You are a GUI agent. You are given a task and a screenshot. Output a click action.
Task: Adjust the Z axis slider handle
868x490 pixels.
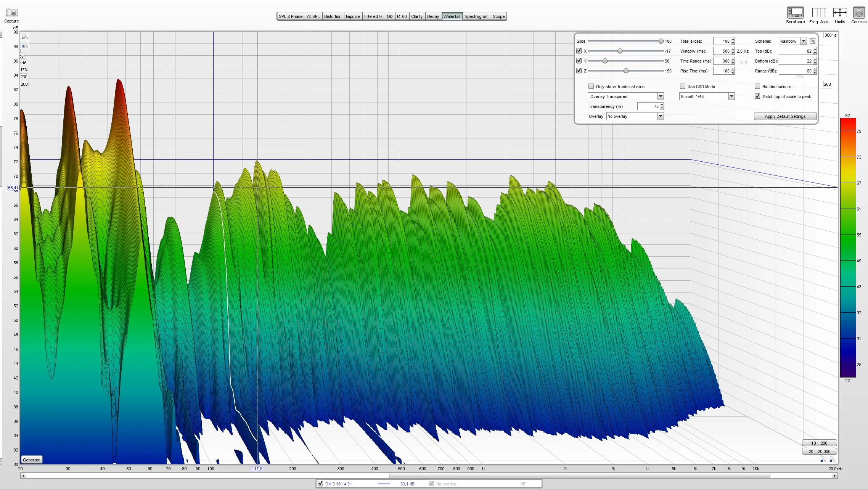tap(626, 71)
